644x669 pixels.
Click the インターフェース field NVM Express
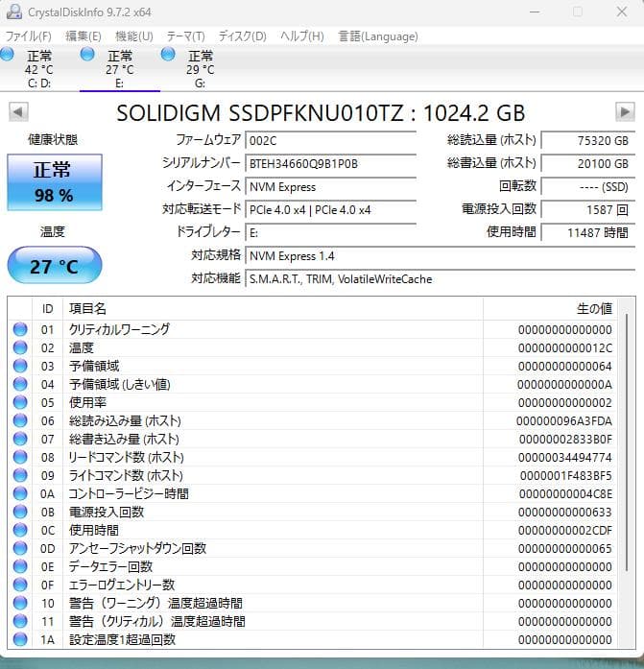tap(330, 186)
